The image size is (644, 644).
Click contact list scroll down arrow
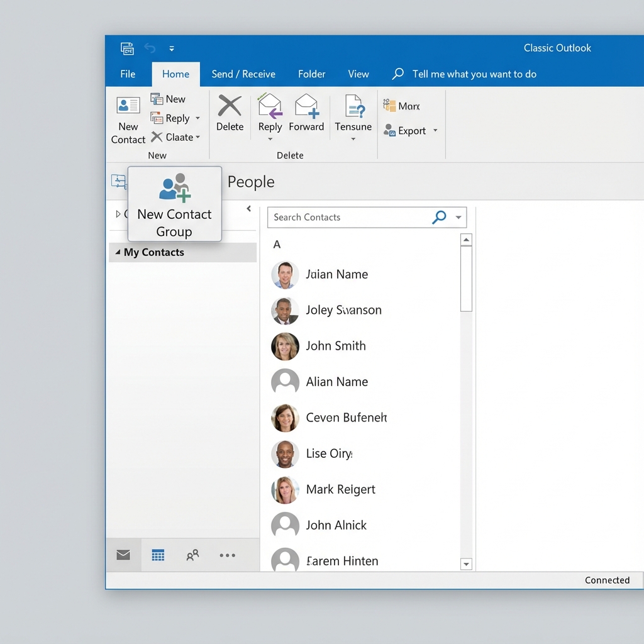[x=466, y=564]
